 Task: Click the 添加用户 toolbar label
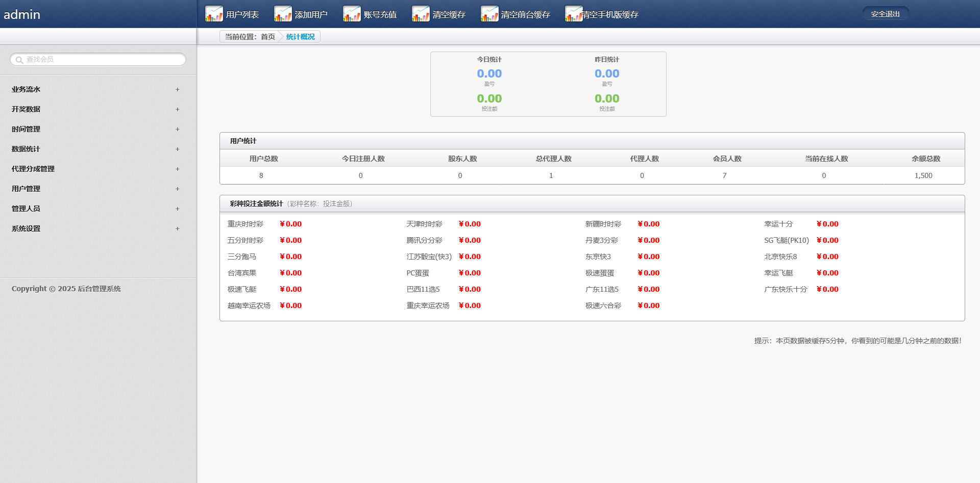[x=311, y=15]
